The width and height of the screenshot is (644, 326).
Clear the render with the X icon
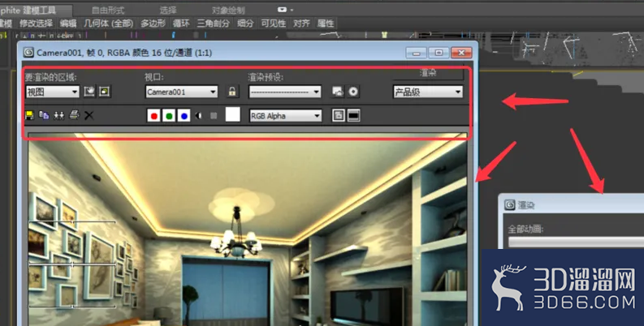tap(89, 116)
